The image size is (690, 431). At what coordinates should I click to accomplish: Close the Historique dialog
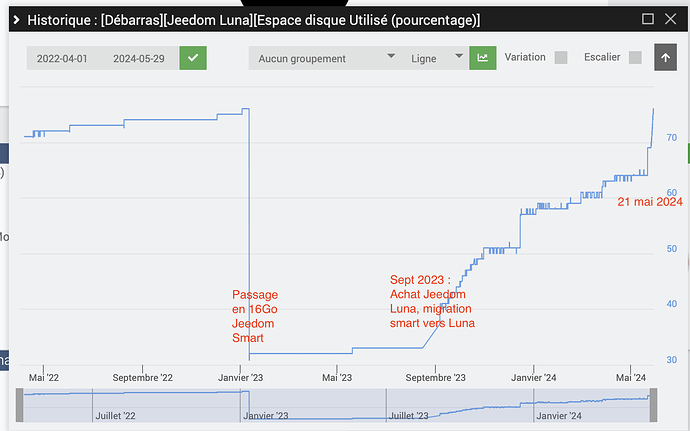coord(670,18)
